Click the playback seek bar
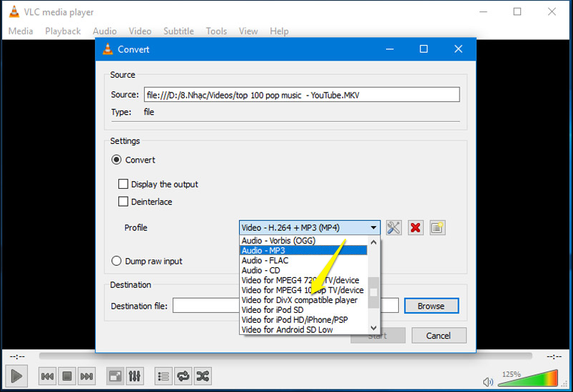Screen dimensions: 573x392 pyautogui.click(x=285, y=356)
